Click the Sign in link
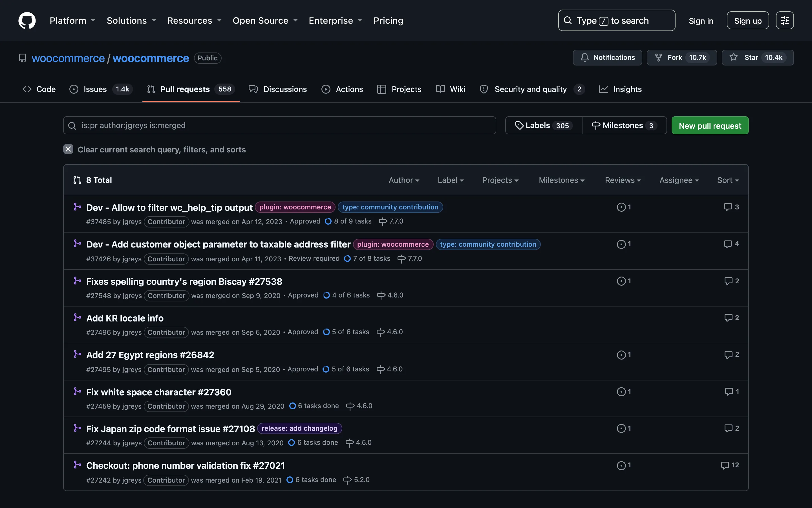The image size is (812, 508). coord(701,21)
